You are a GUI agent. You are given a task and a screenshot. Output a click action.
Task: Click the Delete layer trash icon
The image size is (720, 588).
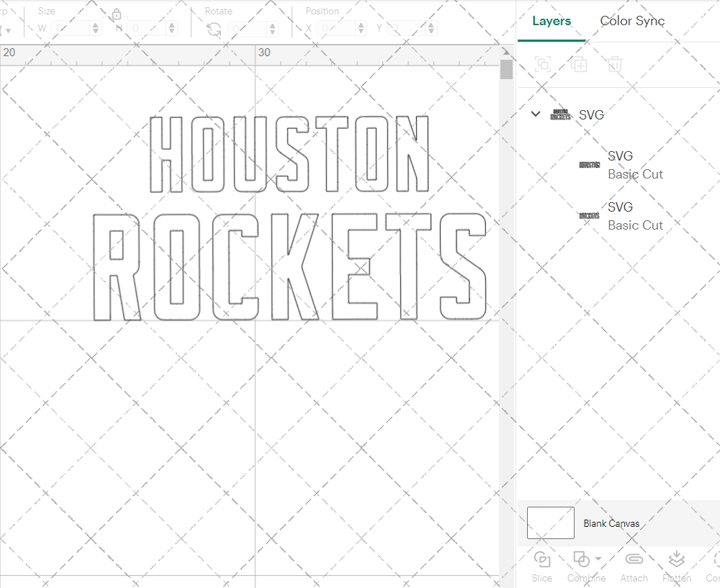coord(615,64)
